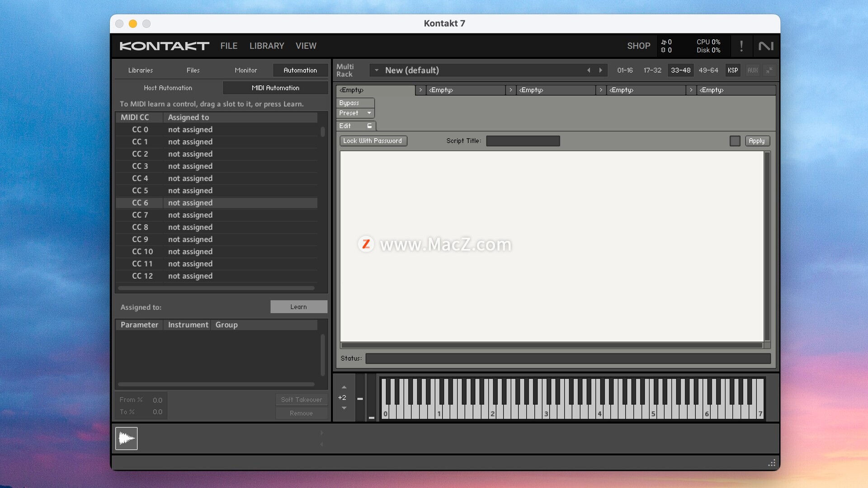Screen dimensions: 868x488
Task: Click the arrow after the second Empty script slot
Action: click(x=510, y=90)
